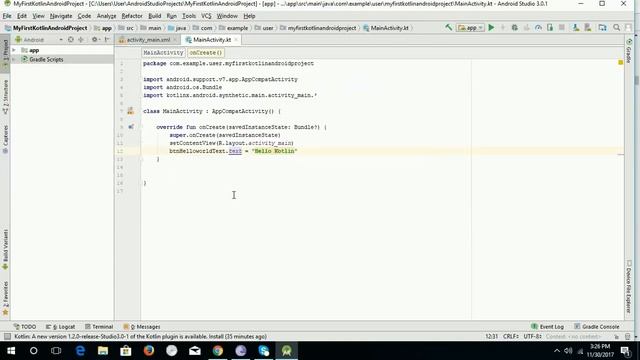Toggle file read-only lock icon
The width and height of the screenshot is (640, 360).
coord(616,336)
